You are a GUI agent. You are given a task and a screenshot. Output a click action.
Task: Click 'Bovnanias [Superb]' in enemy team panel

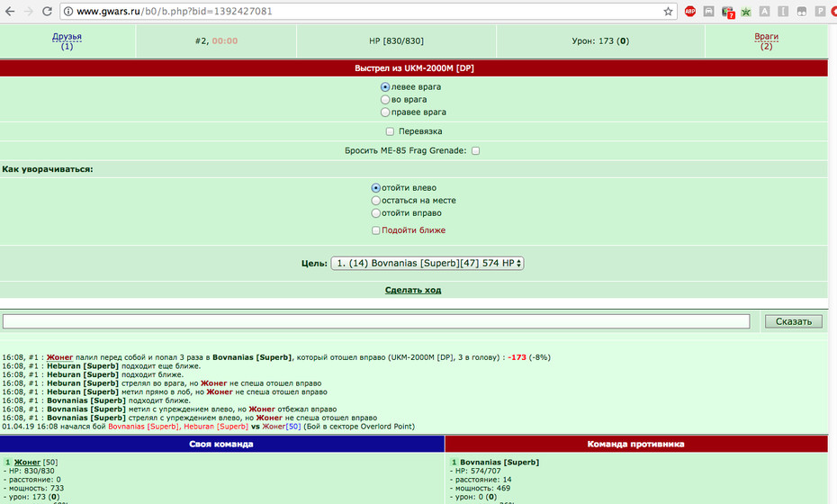tap(499, 463)
